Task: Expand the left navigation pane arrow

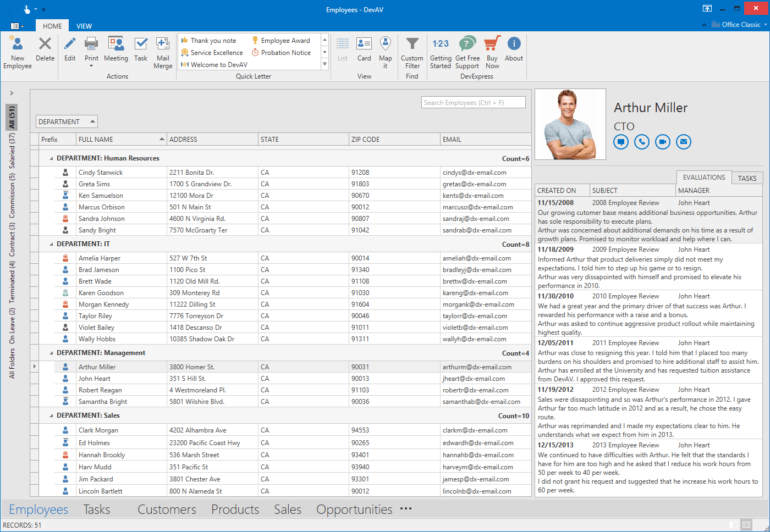Action: pyautogui.click(x=12, y=93)
